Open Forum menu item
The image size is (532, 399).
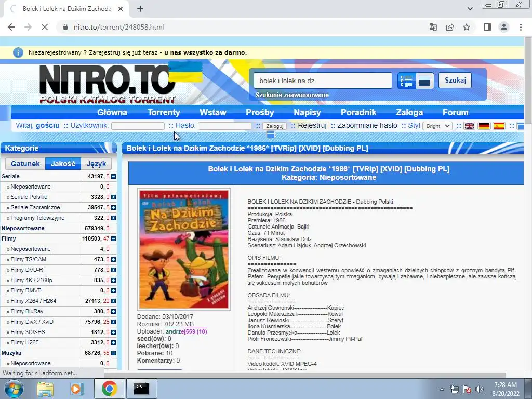click(x=455, y=112)
